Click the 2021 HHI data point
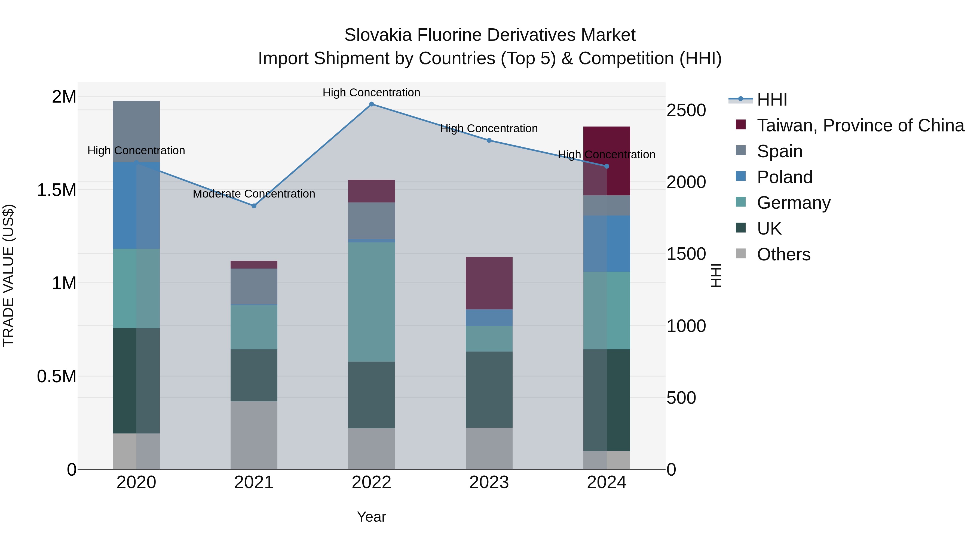Viewport: 980px width, 551px height. point(254,206)
